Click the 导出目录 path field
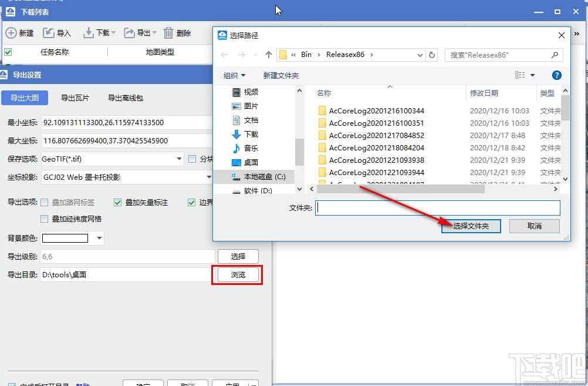 127,275
